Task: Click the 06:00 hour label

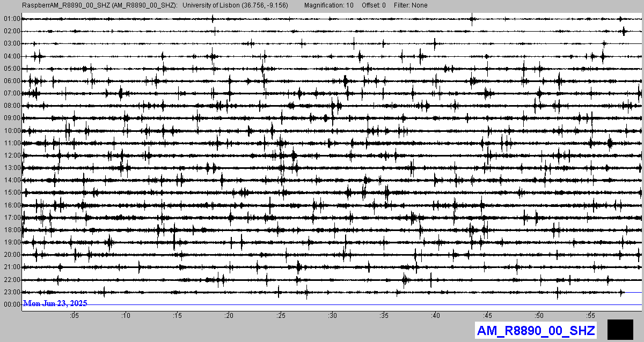Action: click(x=12, y=81)
